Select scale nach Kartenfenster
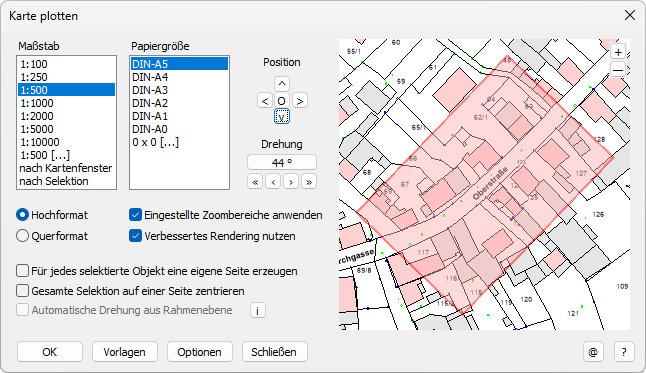Screen dimensions: 646x373 click(x=66, y=168)
